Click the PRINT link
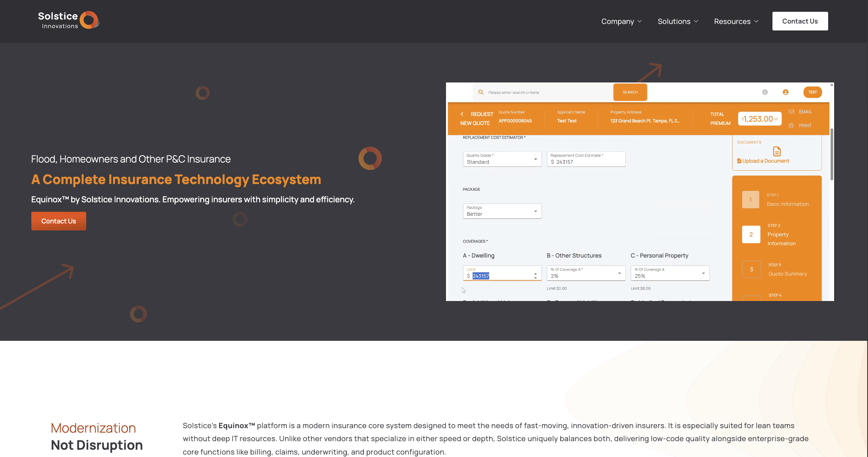 [x=805, y=126]
